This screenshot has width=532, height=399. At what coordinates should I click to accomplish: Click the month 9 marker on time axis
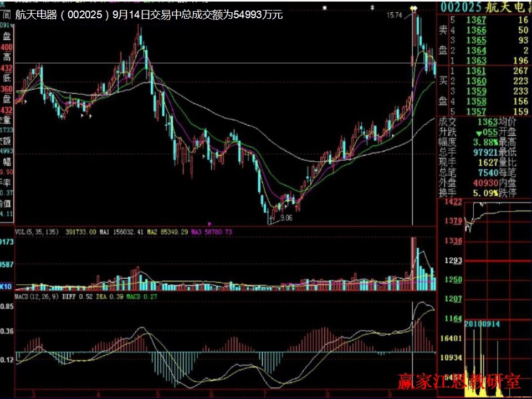click(390, 394)
